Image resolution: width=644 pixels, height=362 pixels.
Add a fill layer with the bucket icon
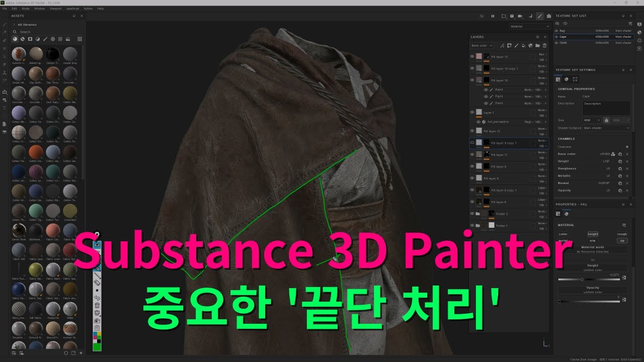523,46
